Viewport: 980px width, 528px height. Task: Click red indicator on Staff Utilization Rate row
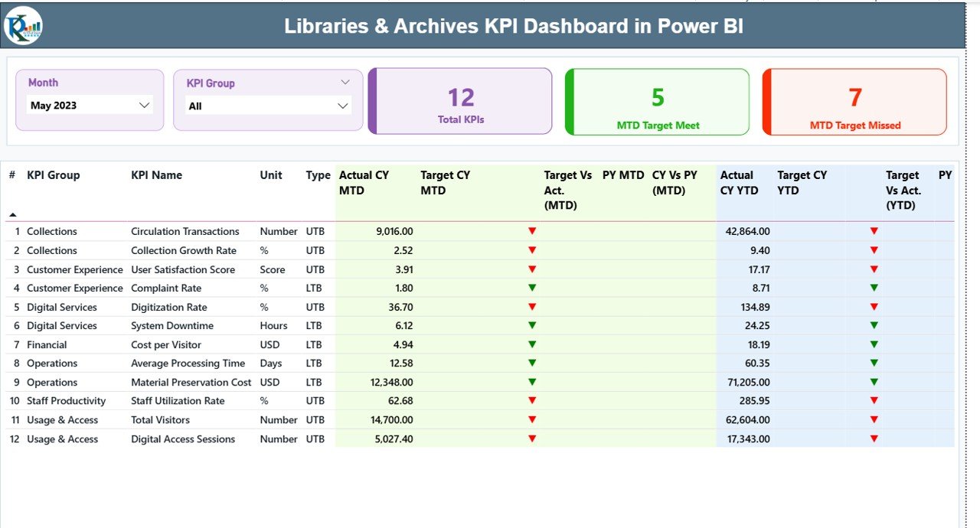pos(532,400)
